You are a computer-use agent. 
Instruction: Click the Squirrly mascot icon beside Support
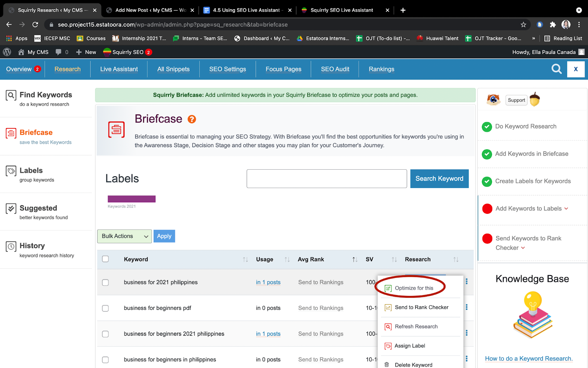(x=494, y=100)
